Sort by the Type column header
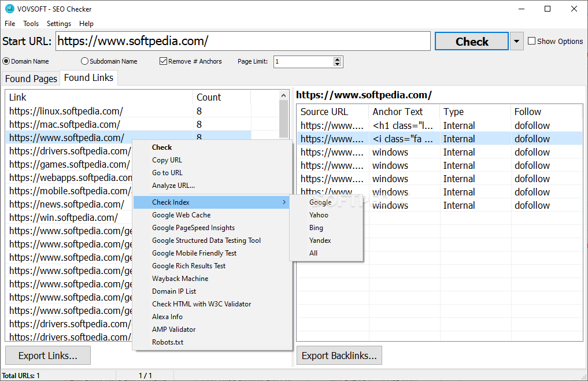This screenshot has height=381, width=588. 475,112
